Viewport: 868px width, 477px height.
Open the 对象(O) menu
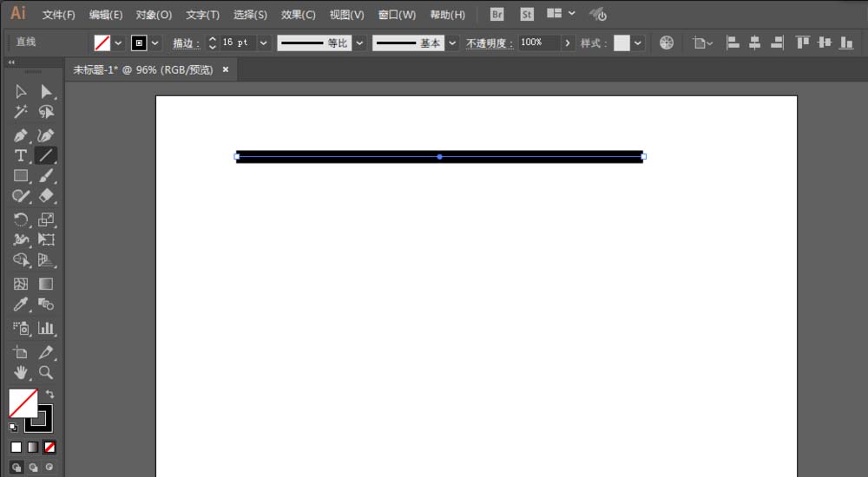154,15
